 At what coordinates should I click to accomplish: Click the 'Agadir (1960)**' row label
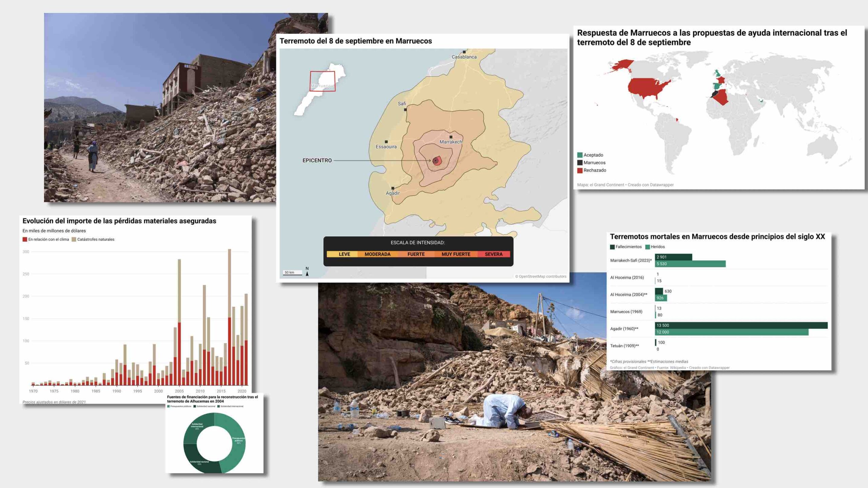[624, 329]
